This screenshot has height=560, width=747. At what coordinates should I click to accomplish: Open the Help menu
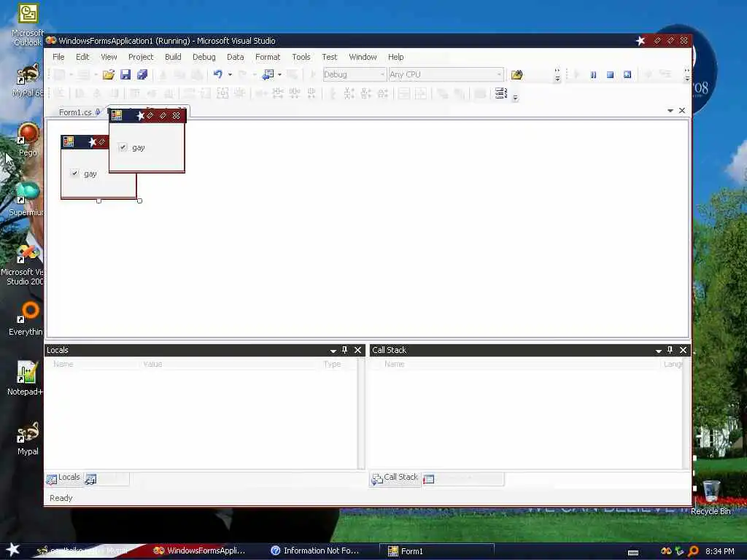(x=396, y=57)
